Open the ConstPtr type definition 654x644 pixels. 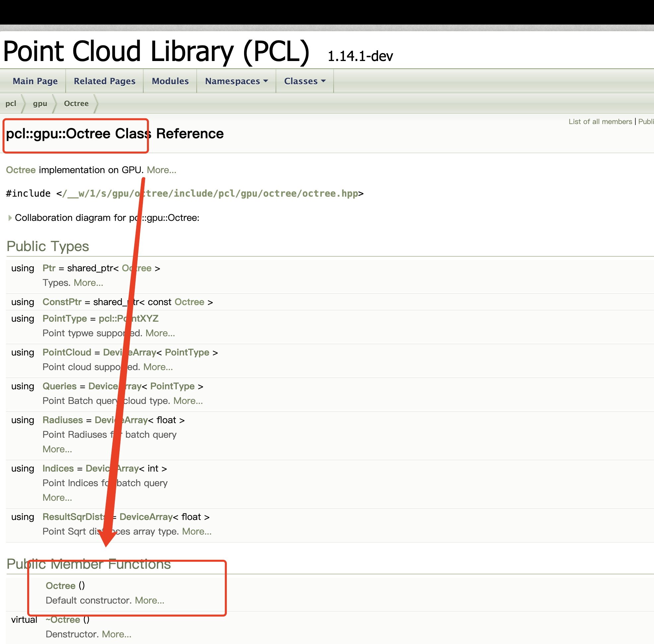tap(62, 302)
